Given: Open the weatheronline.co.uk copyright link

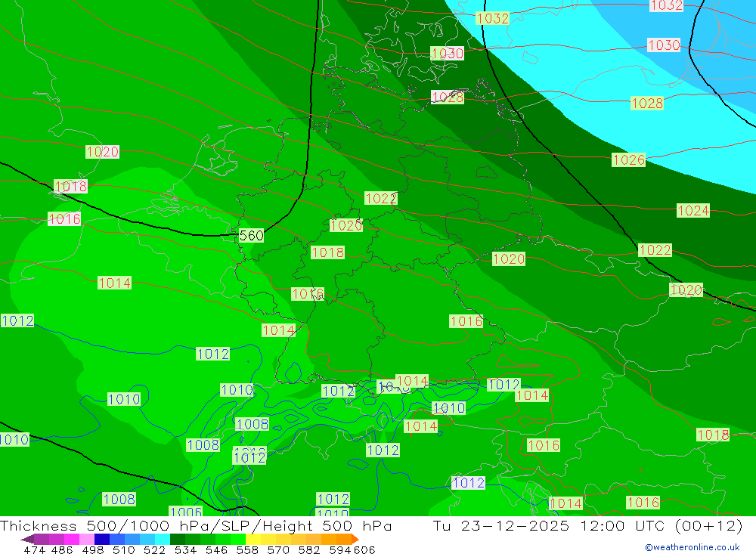Looking at the screenshot, I should point(692,547).
